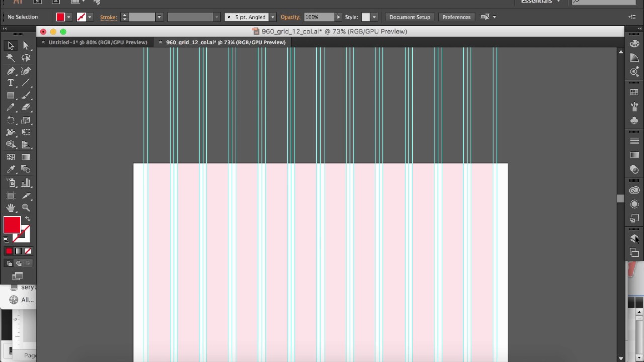Open the Brushes panel icon
The width and height of the screenshot is (644, 362).
point(634,107)
